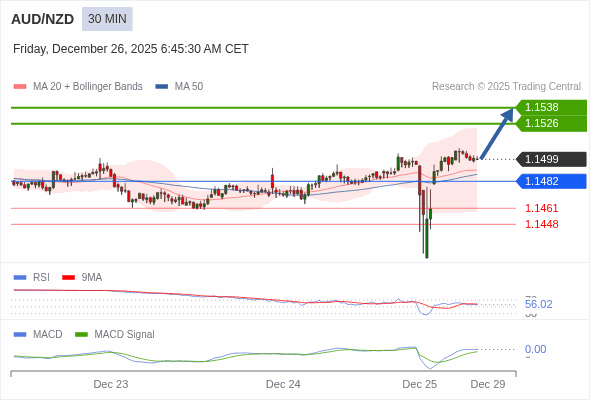Click the Dec 24 axis label
Screen dimensions: 590x400
tap(283, 384)
